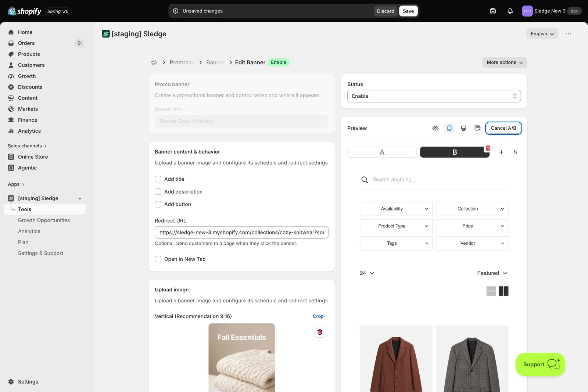The width and height of the screenshot is (588, 392).
Task: Open the notifications bell
Action: tap(510, 11)
